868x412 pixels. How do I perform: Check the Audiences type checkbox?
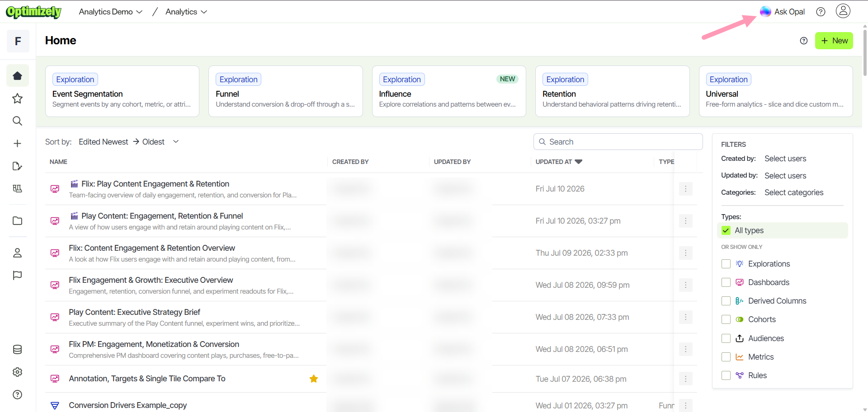[x=726, y=338]
